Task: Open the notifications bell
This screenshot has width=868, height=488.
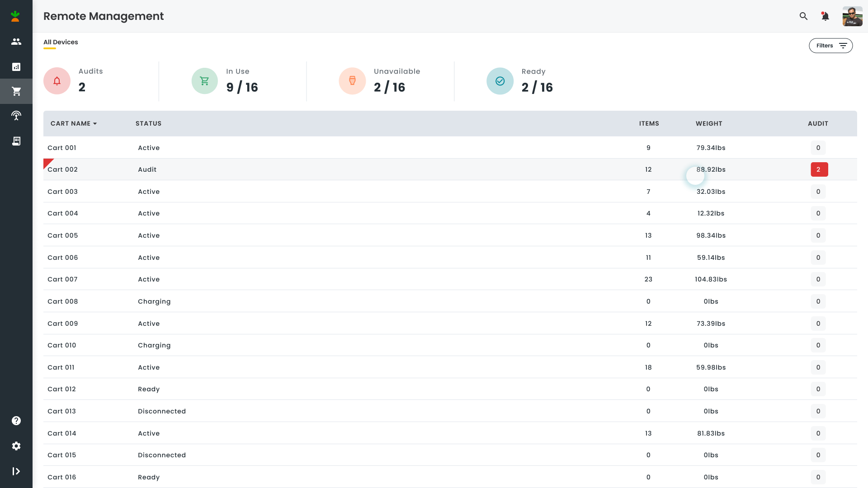Action: click(825, 16)
